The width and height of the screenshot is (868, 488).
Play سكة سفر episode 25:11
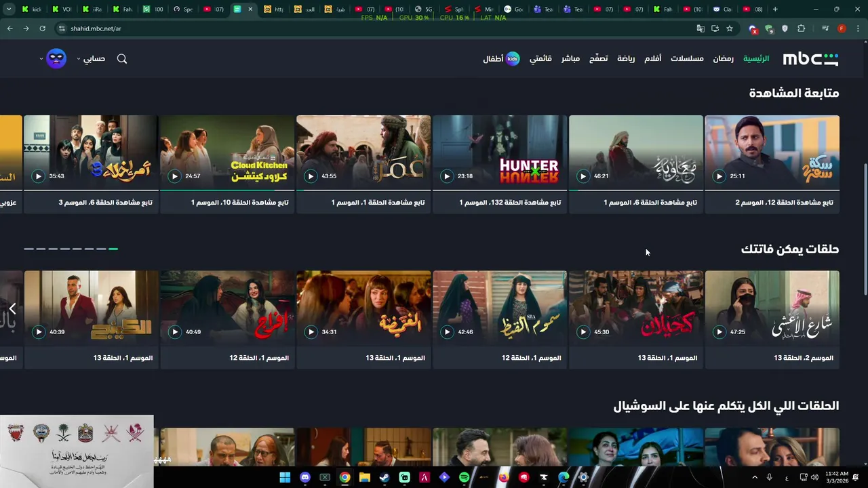[x=719, y=176]
